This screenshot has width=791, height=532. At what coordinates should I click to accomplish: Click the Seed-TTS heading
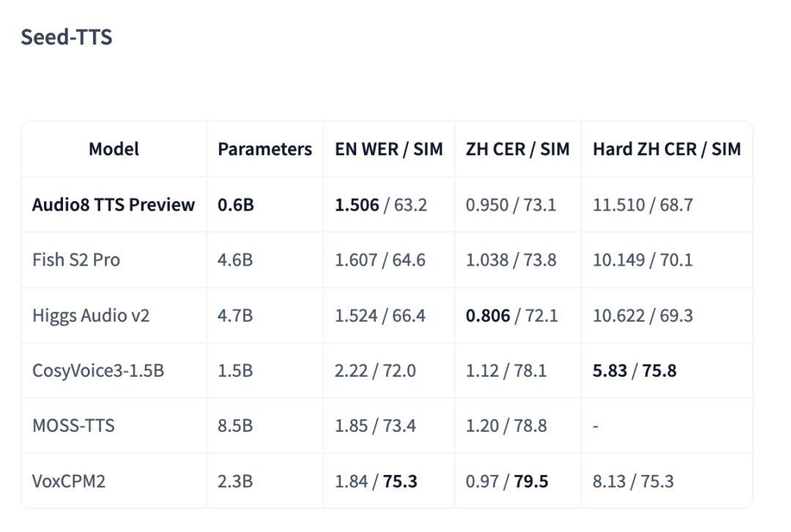(x=67, y=37)
